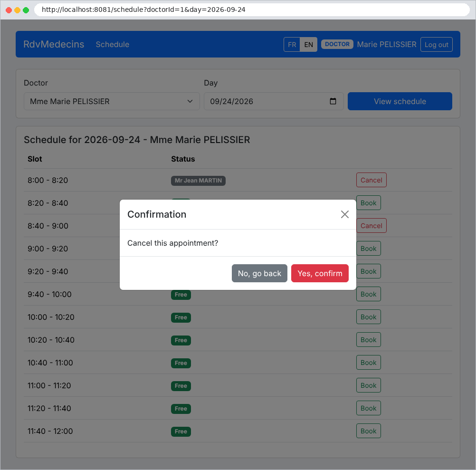
Task: Confirm cancellation with Yes, confirm
Action: click(x=320, y=273)
